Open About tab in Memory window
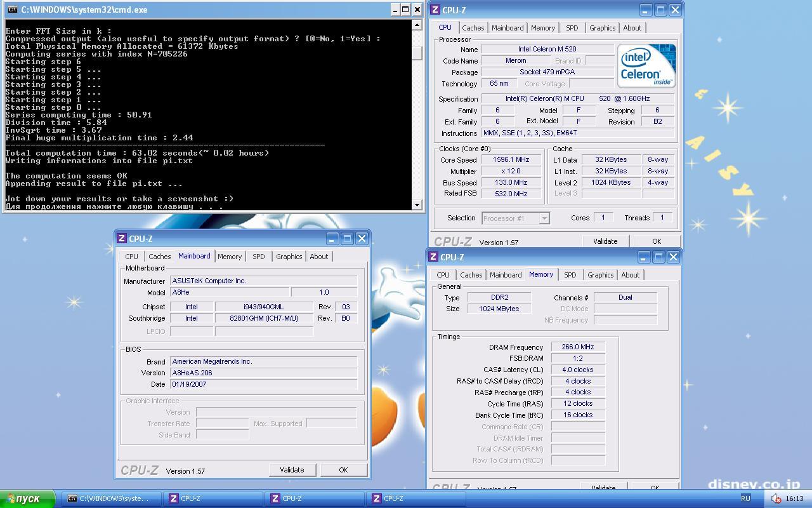This screenshot has width=812, height=508. [631, 275]
